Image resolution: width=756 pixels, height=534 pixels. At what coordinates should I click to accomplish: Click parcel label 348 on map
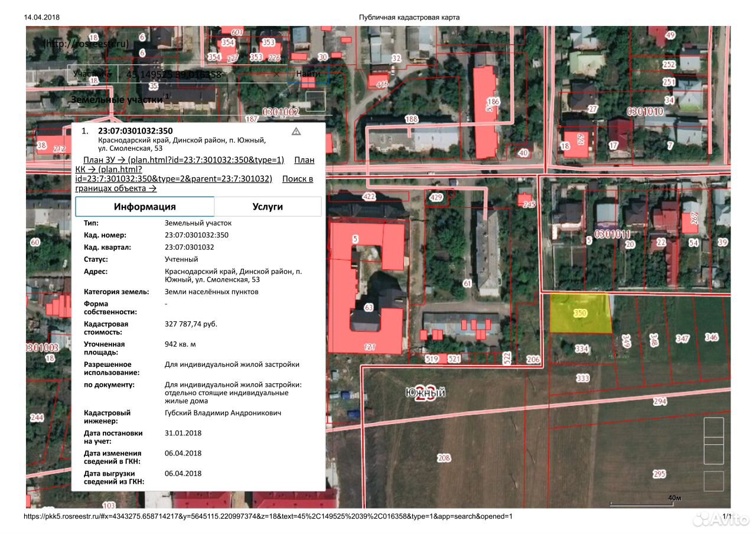tap(654, 340)
